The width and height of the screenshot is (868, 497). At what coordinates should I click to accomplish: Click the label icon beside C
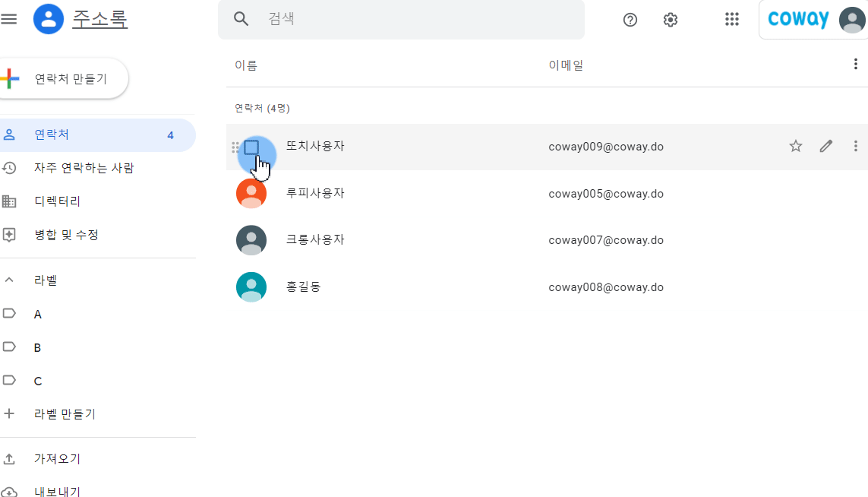9,380
